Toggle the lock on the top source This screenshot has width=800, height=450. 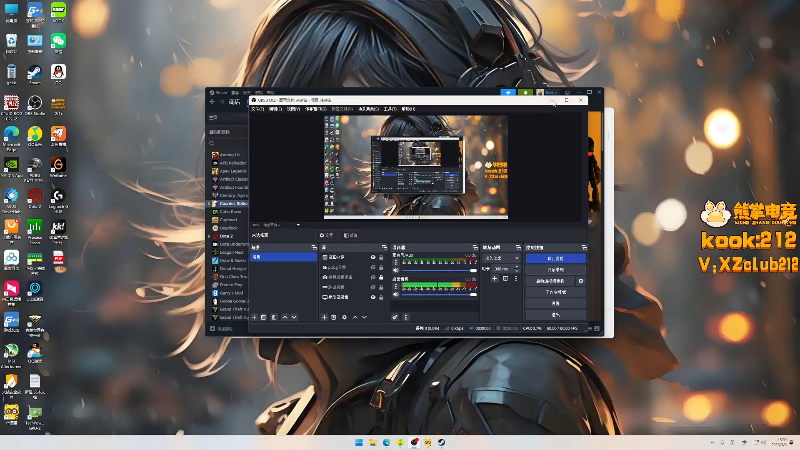(381, 257)
